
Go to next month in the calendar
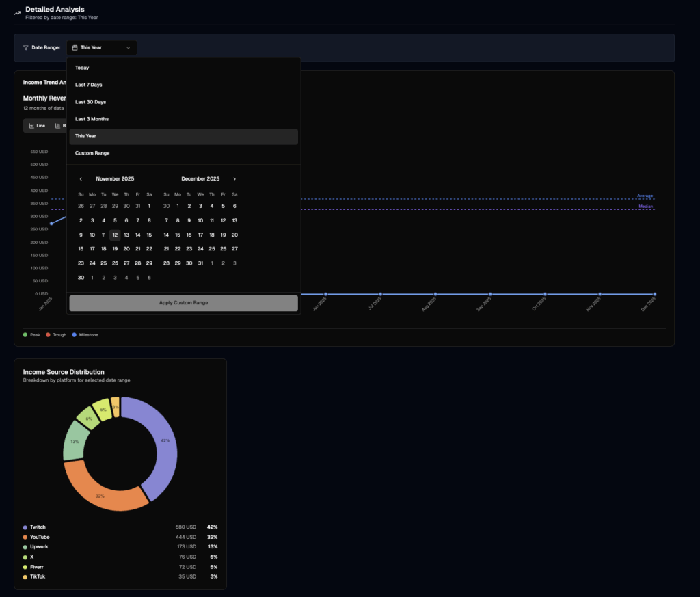(234, 178)
